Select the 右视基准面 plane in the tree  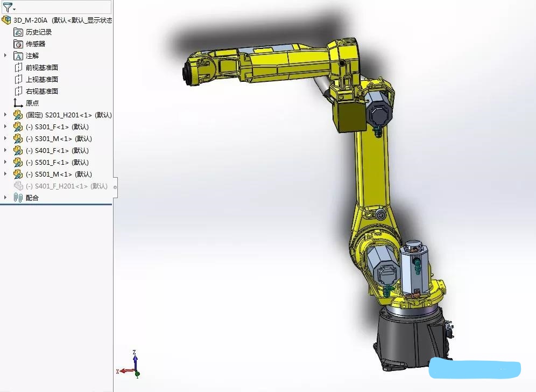(x=42, y=92)
